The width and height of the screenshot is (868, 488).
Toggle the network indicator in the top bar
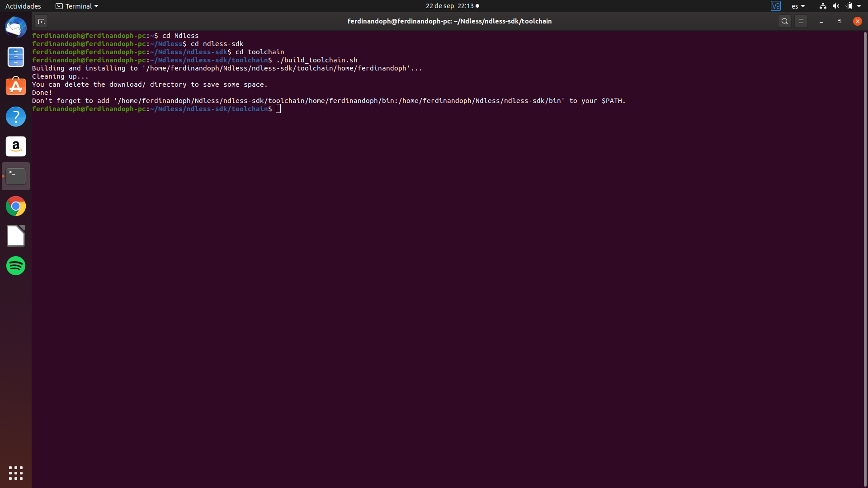click(822, 6)
